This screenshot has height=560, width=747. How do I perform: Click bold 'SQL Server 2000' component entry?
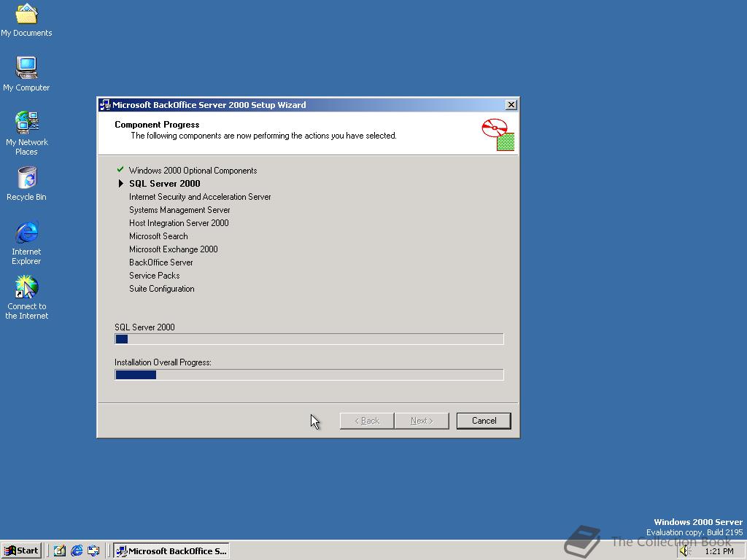[164, 183]
